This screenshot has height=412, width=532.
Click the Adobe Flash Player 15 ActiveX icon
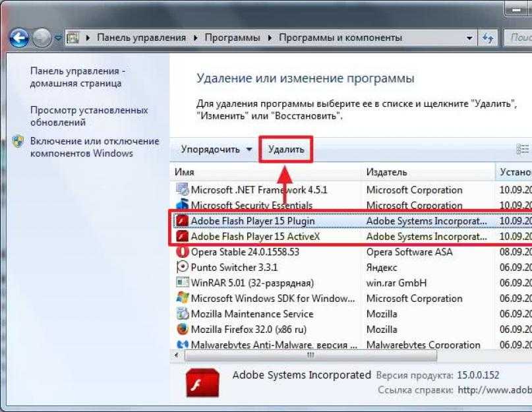pos(182,236)
